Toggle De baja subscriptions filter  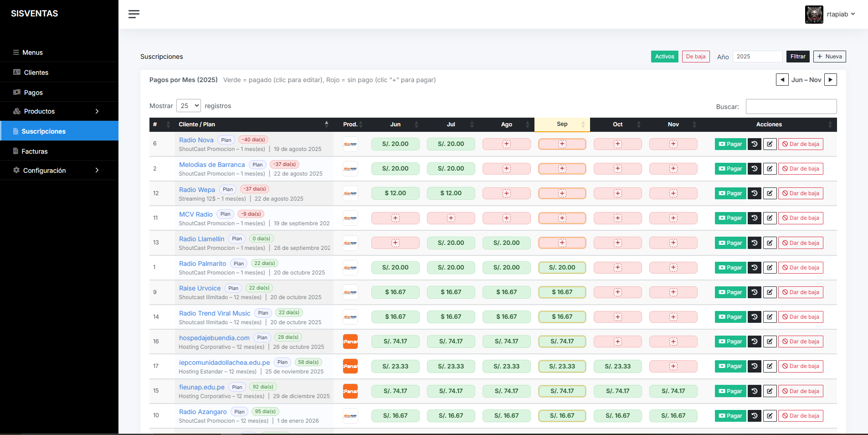coord(695,57)
